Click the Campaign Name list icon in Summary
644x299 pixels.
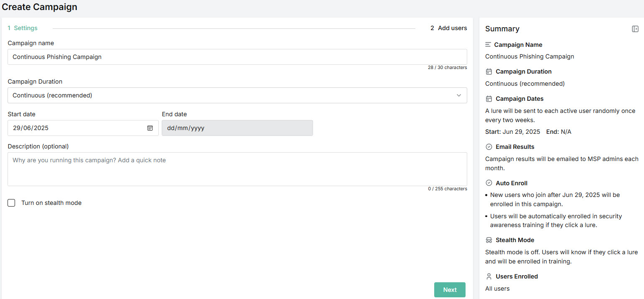[488, 44]
